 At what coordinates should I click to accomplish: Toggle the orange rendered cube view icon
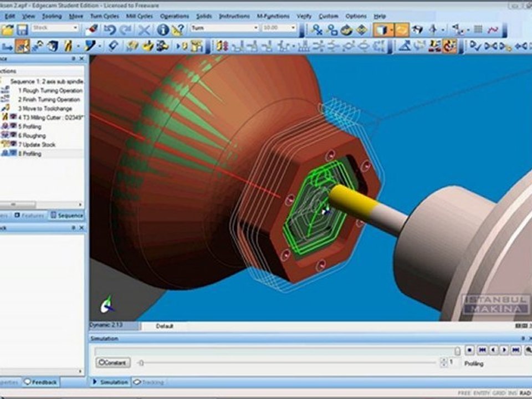point(381,30)
